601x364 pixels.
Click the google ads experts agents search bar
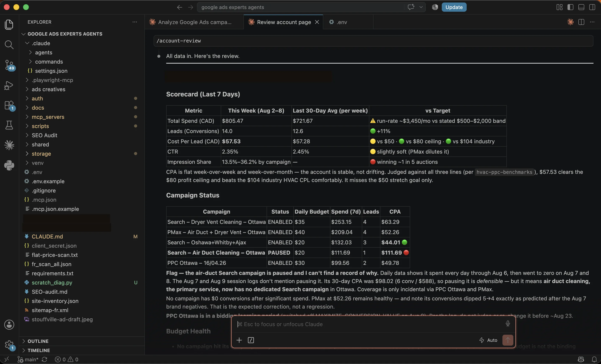click(x=301, y=7)
